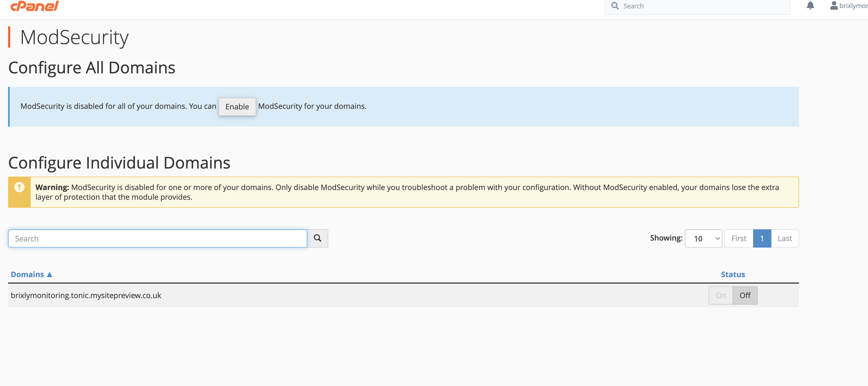Click the brixlymonitoring.tonic.mysitepreview.co.uk domain text
Image resolution: width=868 pixels, height=386 pixels.
[x=86, y=295]
